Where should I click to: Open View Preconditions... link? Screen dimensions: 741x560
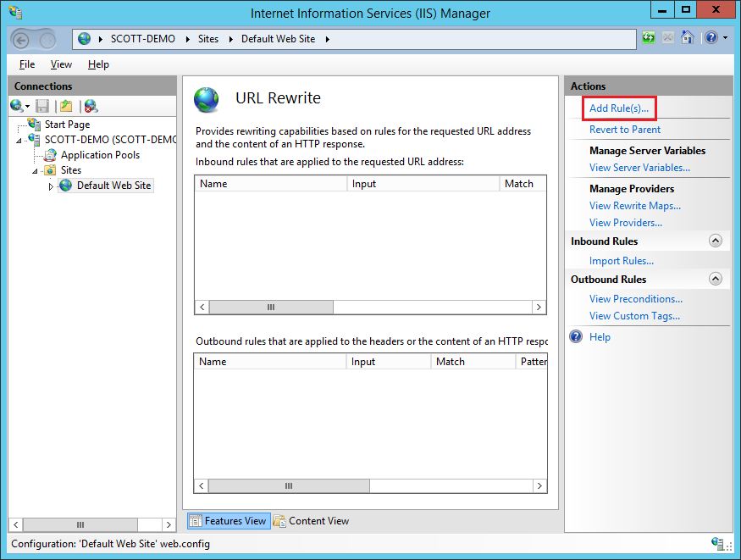[636, 299]
